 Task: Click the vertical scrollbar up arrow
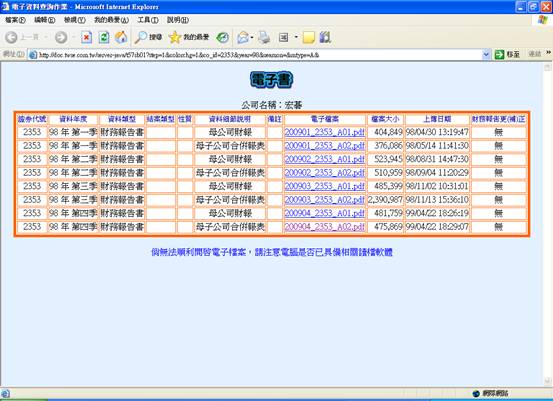(x=548, y=67)
